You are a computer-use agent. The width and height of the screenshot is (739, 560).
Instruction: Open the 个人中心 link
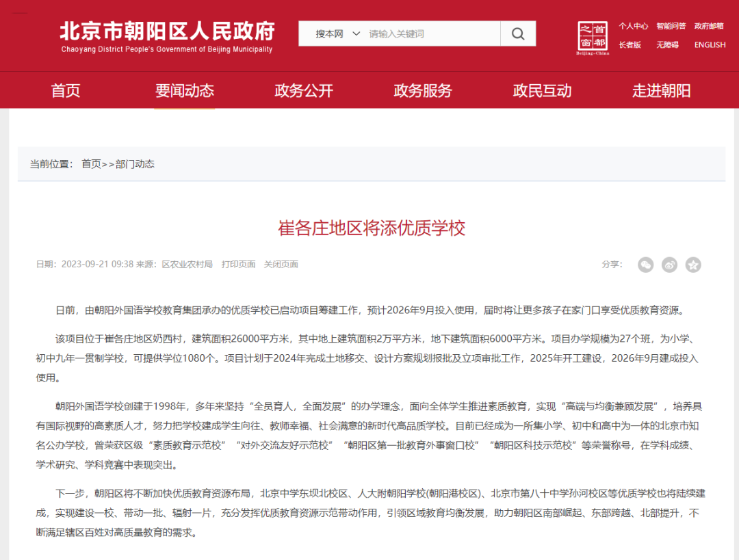click(x=633, y=26)
